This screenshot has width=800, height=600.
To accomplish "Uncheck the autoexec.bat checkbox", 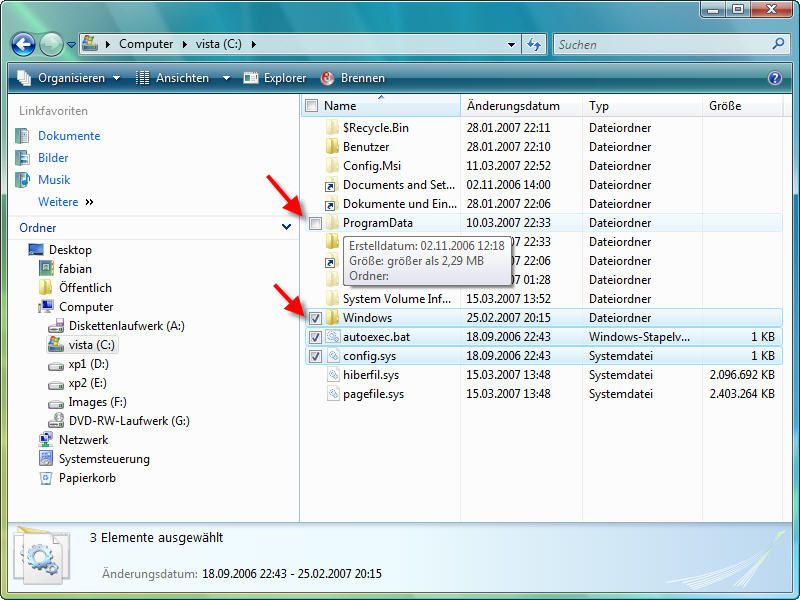I will pos(315,337).
